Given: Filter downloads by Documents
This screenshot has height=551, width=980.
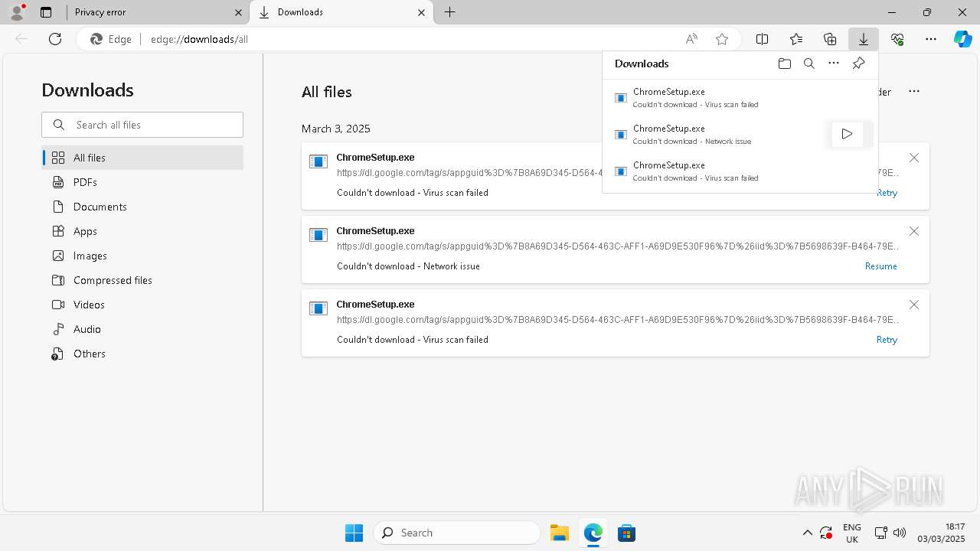Looking at the screenshot, I should coord(142,207).
